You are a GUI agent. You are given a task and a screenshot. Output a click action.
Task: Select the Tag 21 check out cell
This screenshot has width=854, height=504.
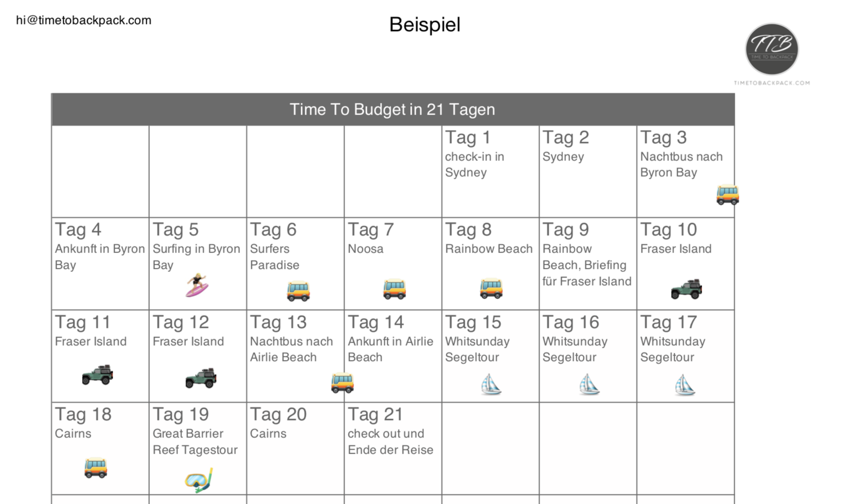coord(392,448)
